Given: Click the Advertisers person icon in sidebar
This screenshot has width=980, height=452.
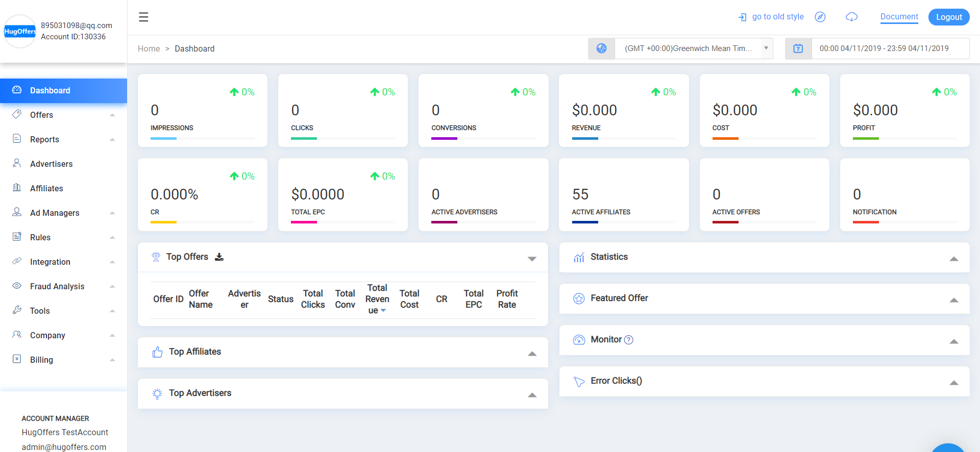Looking at the screenshot, I should coord(17,163).
